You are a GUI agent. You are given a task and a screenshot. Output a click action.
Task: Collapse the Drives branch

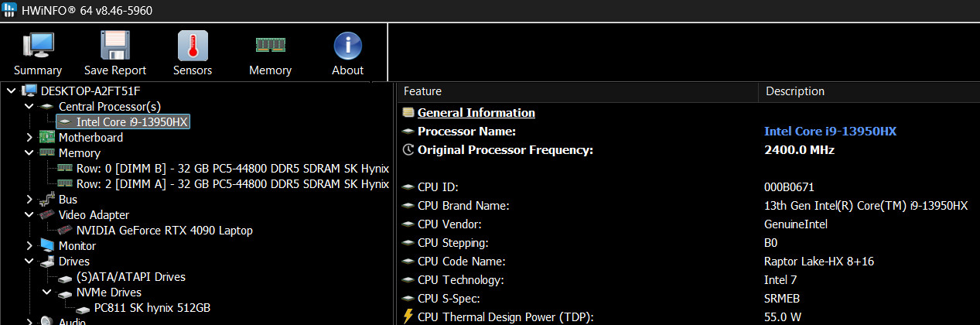click(x=29, y=261)
